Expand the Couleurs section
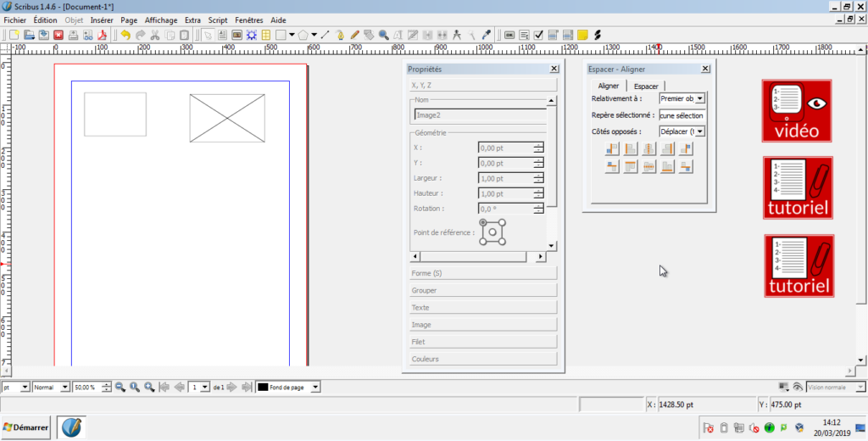The width and height of the screenshot is (868, 441). 483,359
